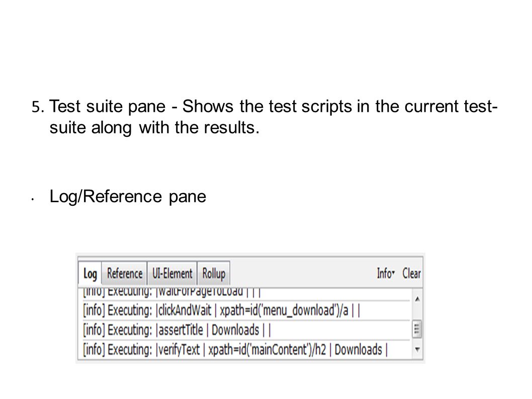Switch to the Reference tab

click(125, 273)
